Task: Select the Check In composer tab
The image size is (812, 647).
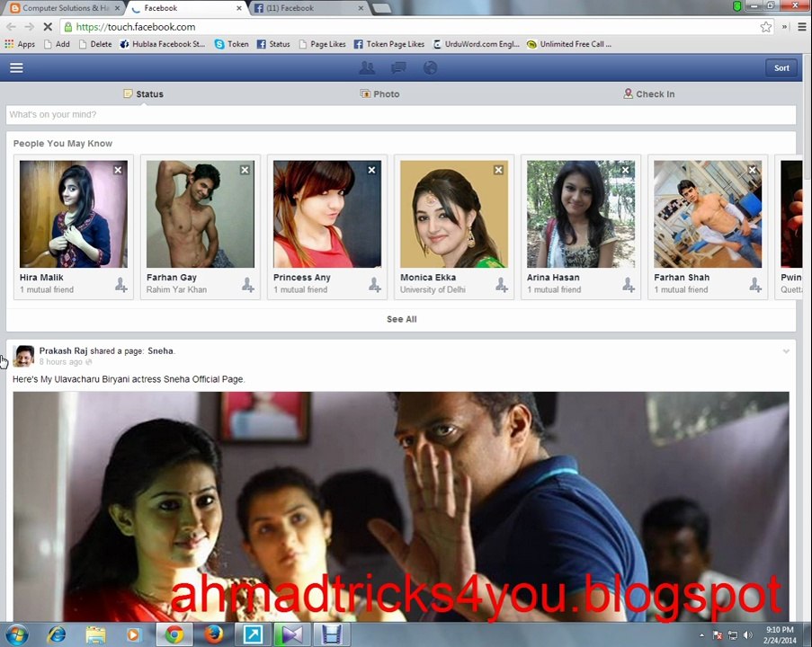Action: [649, 93]
